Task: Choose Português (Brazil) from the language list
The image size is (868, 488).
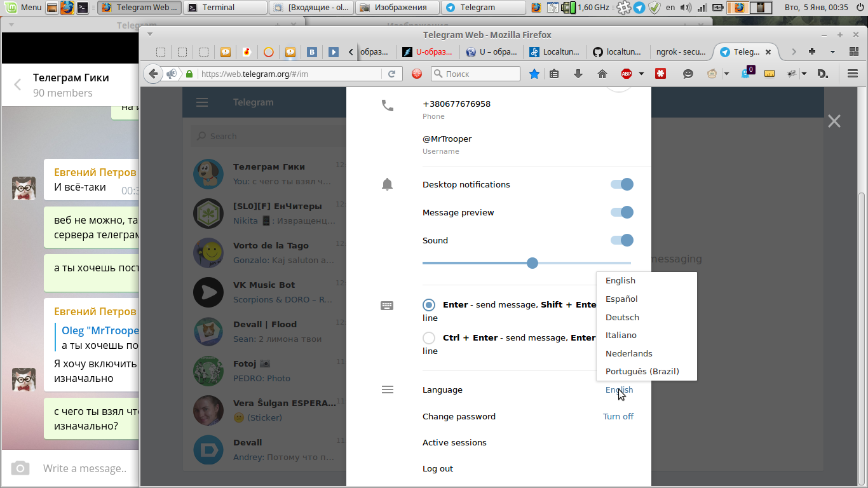Action: tap(647, 372)
